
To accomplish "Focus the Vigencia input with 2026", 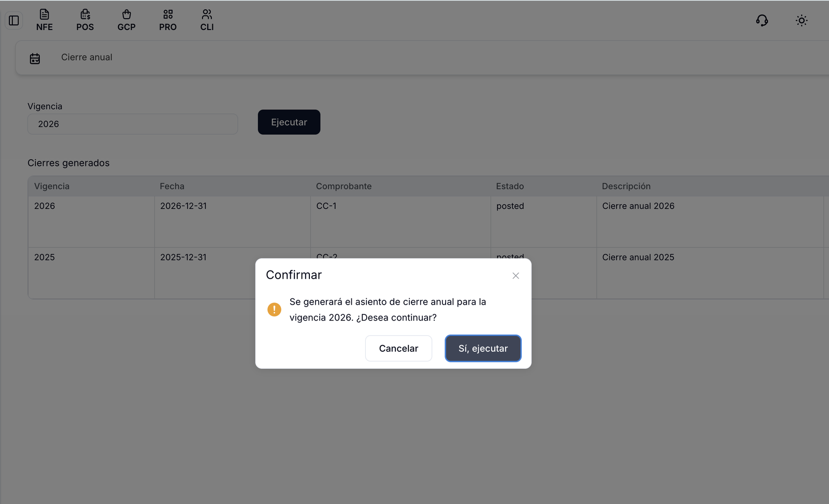I will [133, 124].
